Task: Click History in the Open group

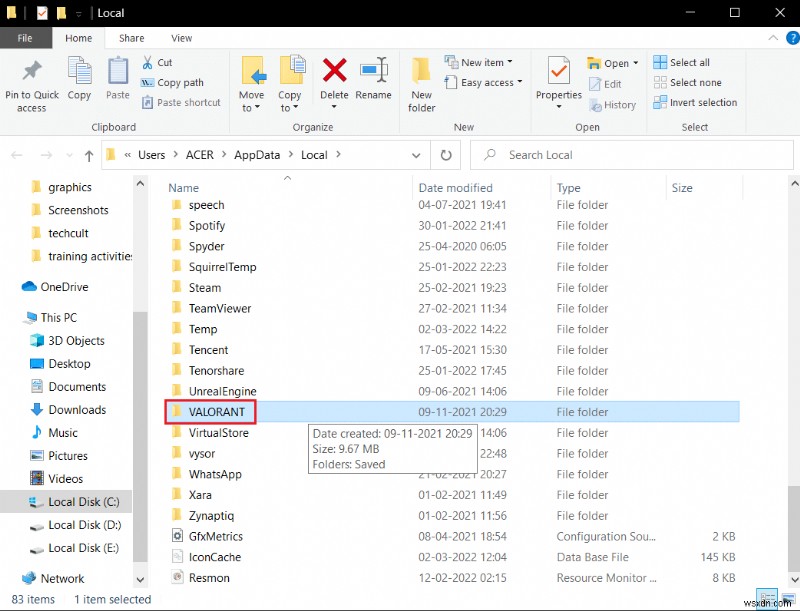Action: [612, 105]
